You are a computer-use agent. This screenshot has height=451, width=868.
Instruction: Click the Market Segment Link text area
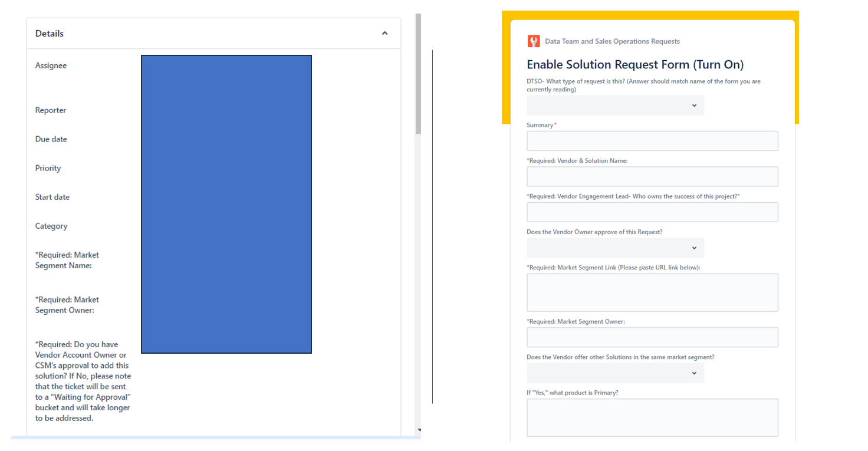[652, 292]
